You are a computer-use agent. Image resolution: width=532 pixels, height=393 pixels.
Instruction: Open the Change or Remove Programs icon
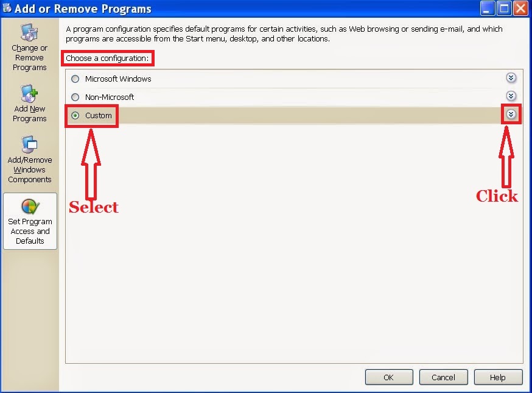tap(29, 33)
